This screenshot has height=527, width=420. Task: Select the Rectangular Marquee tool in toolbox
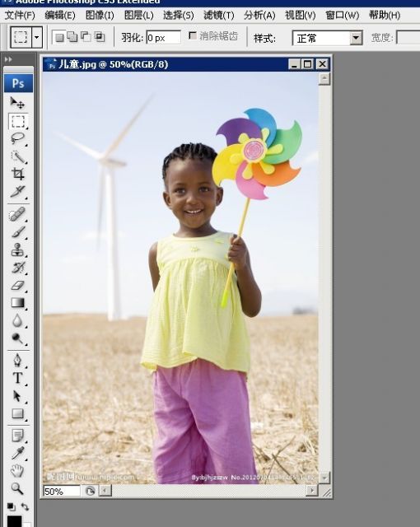[17, 121]
